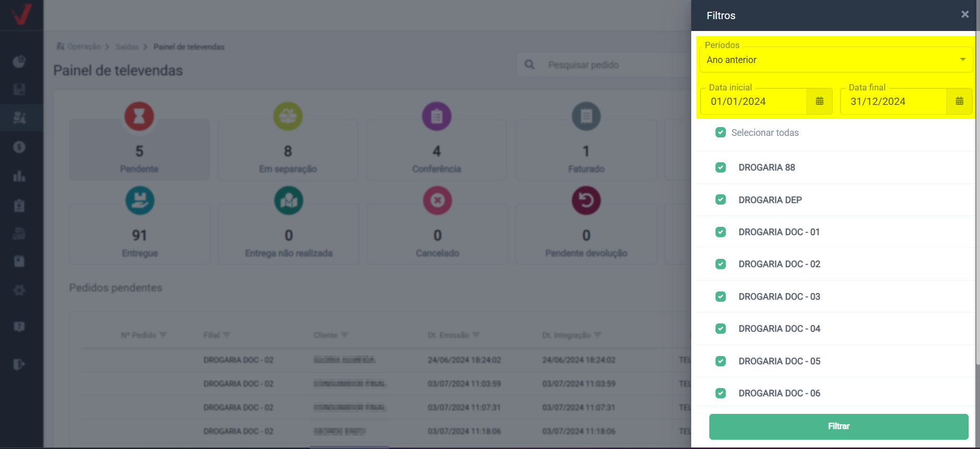
Task: Click the Data inicial date field
Action: 753,101
